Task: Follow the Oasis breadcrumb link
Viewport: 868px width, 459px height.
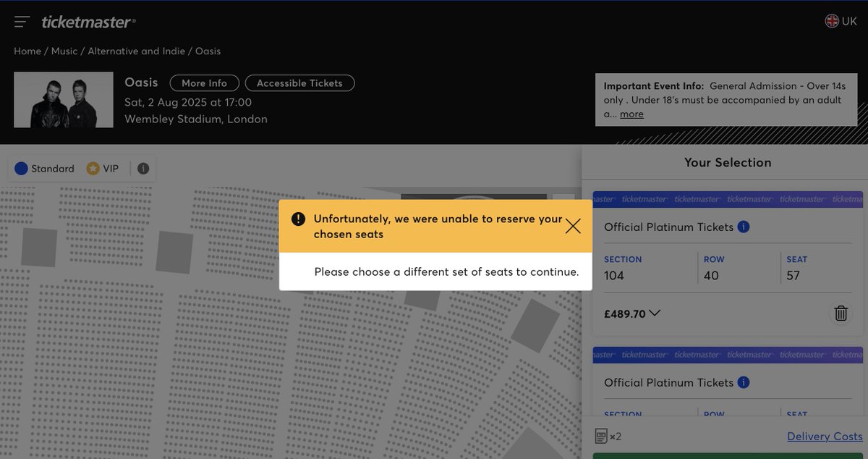Action: (208, 51)
